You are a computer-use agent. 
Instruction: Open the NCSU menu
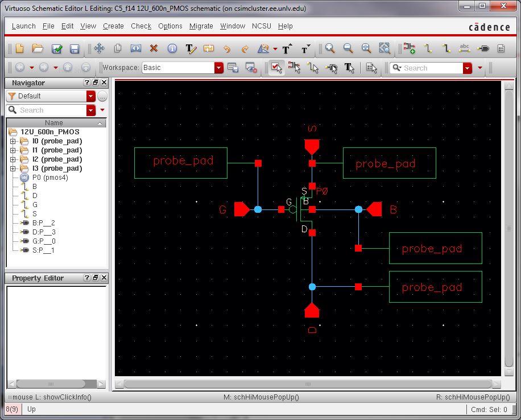(262, 26)
